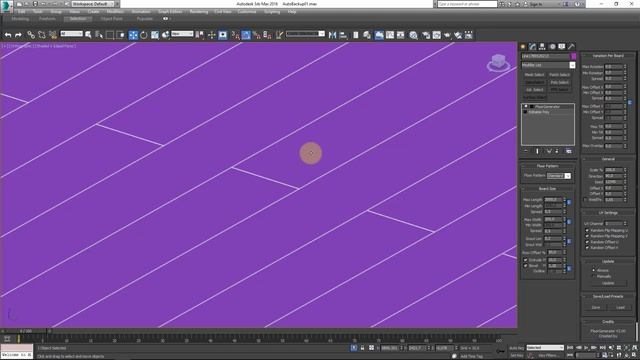640x360 pixels.
Task: Collapse the UV Settings rollout
Action: click(x=608, y=213)
